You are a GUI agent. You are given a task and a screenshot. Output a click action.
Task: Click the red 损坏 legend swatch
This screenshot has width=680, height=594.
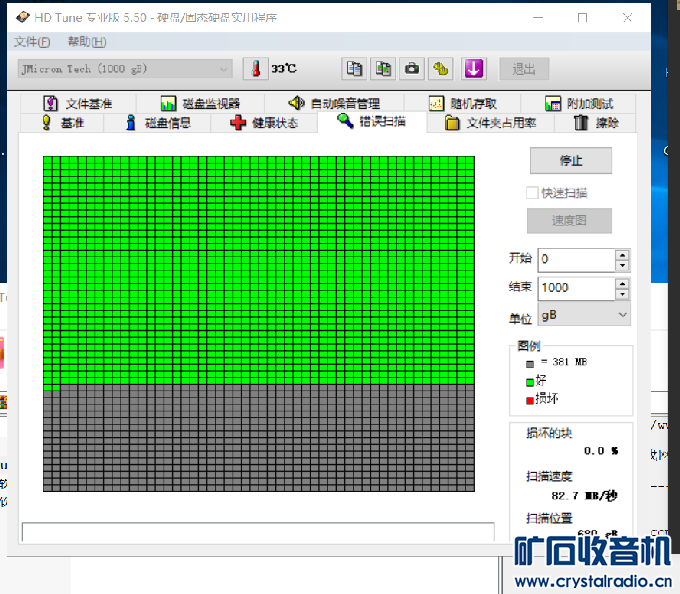pyautogui.click(x=530, y=401)
